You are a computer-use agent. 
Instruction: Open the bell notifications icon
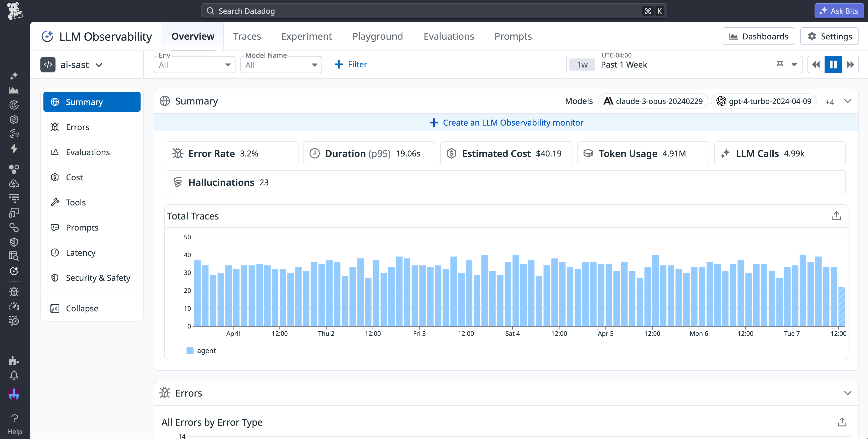[x=14, y=375]
